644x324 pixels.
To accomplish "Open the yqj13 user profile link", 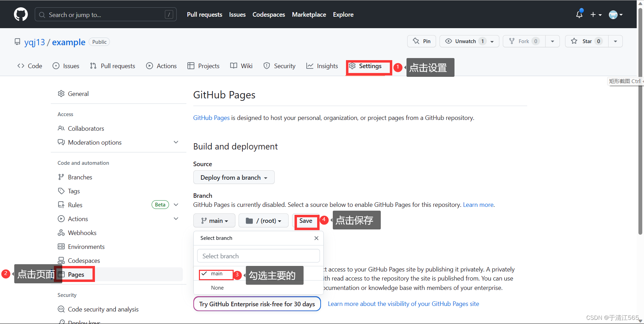I will pos(34,42).
